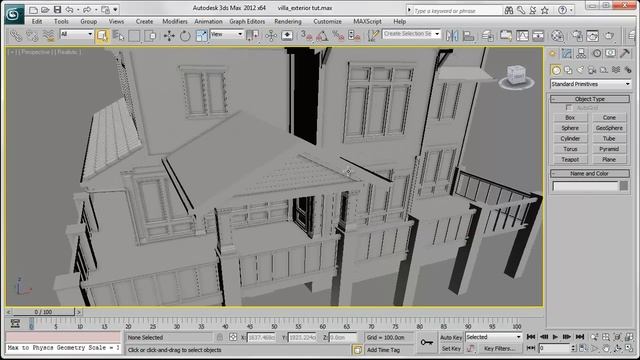Click the object color swatch
The width and height of the screenshot is (640, 360).
[x=624, y=186]
